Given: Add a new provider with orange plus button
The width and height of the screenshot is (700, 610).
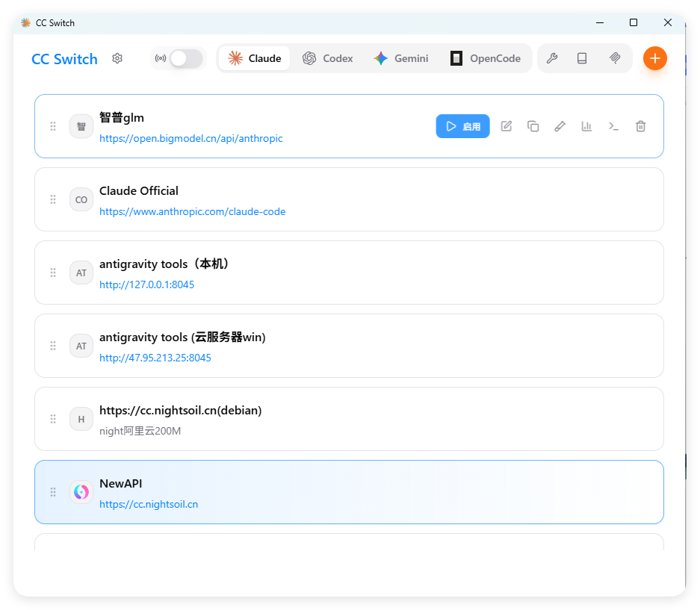Looking at the screenshot, I should coord(655,58).
